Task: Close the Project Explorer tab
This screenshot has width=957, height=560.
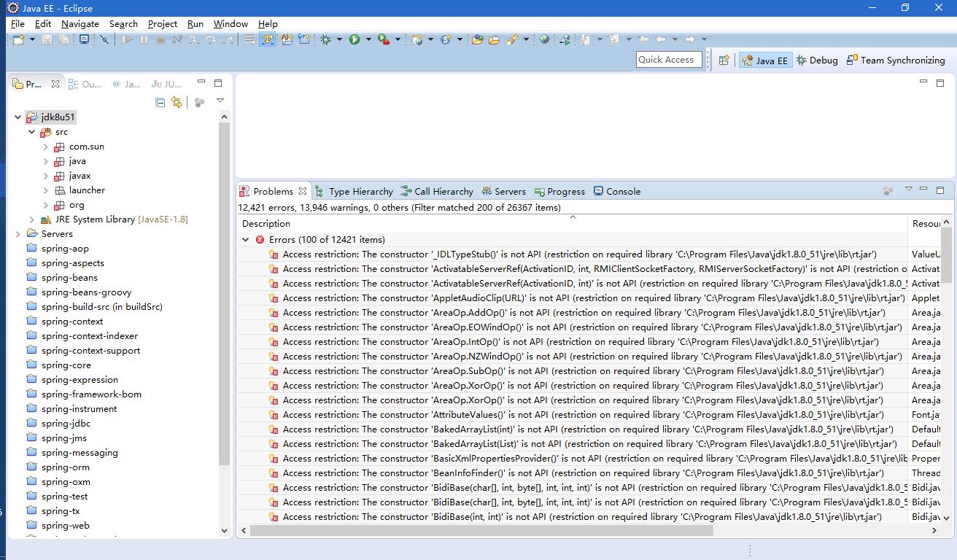Action: tap(55, 84)
